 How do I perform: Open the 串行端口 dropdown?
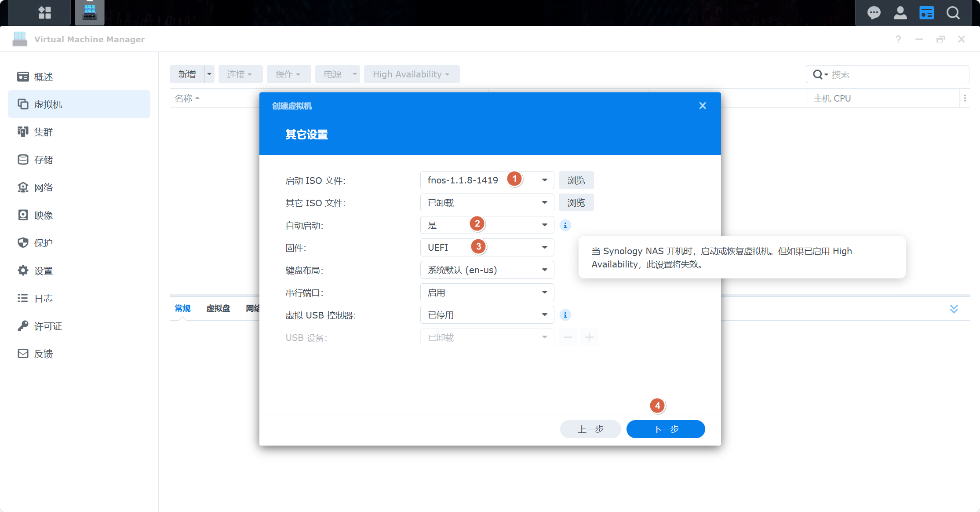pos(544,292)
